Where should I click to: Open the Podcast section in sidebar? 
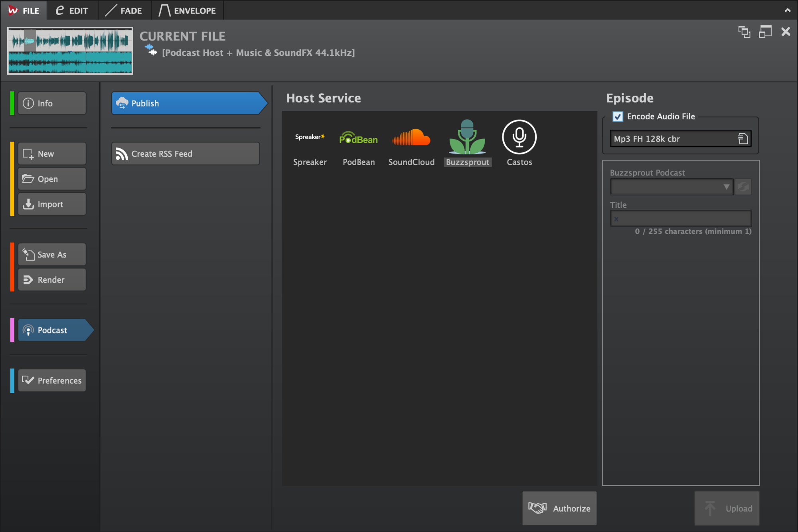pos(52,330)
